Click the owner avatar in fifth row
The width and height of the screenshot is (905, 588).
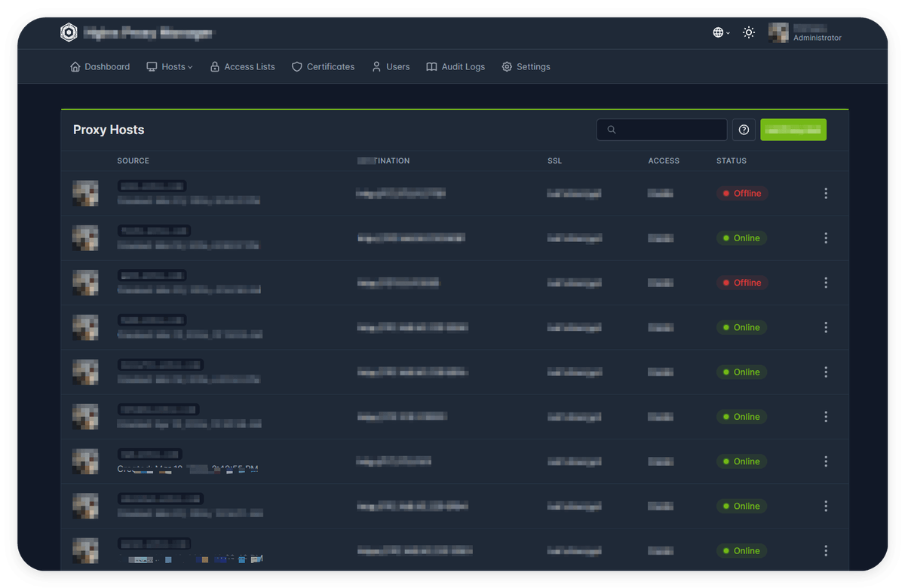[85, 372]
